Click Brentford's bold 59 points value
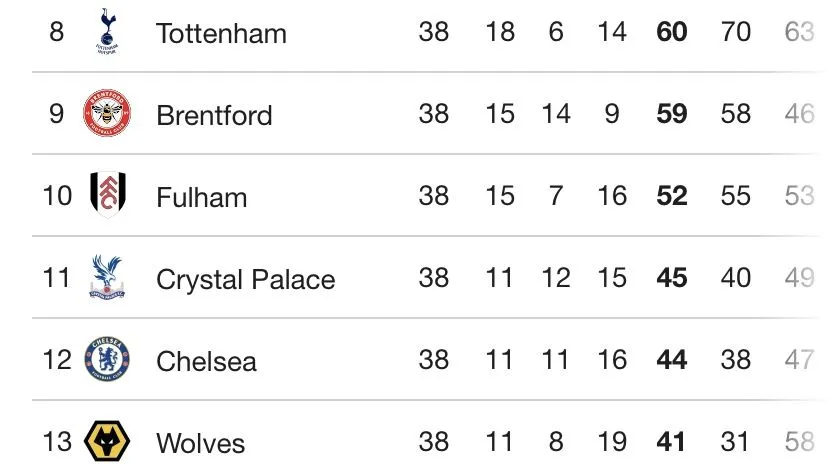The width and height of the screenshot is (828, 464). click(x=672, y=114)
